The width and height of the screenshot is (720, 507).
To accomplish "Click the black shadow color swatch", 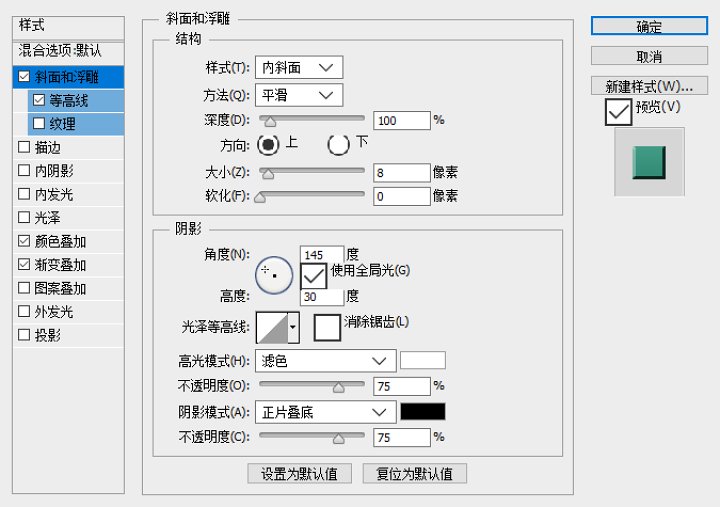I will [423, 412].
